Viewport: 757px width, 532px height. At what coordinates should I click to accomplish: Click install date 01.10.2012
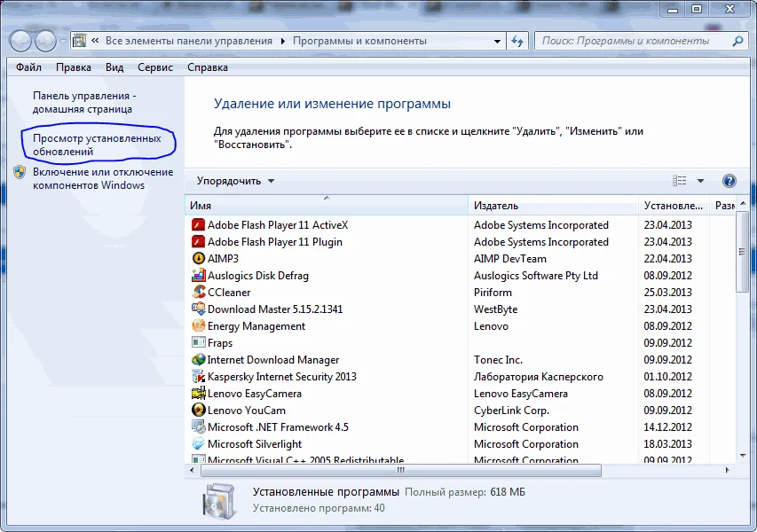tap(667, 377)
